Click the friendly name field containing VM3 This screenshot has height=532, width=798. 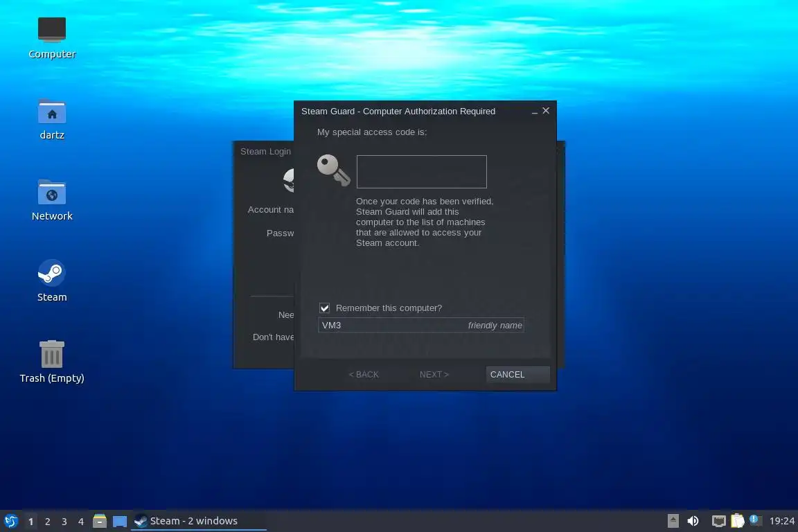pos(421,326)
